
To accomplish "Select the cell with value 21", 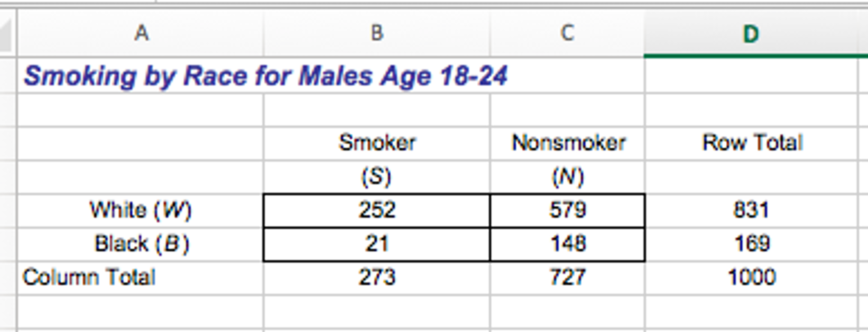I will tap(377, 244).
